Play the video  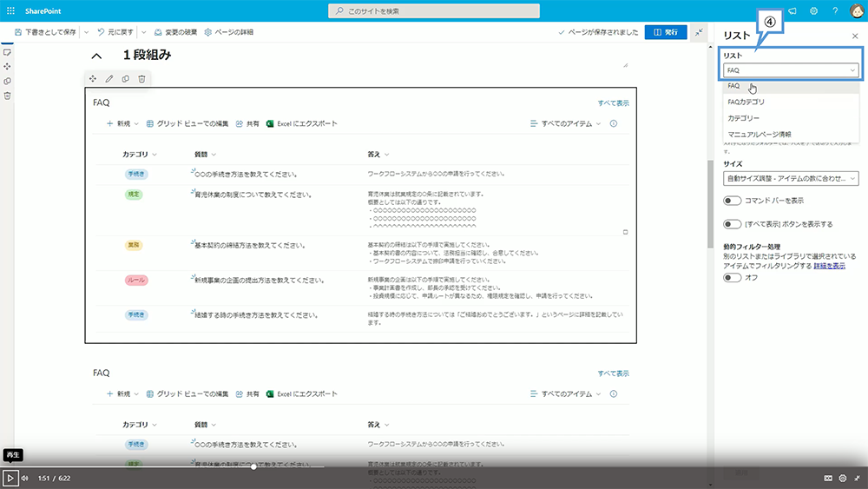click(10, 478)
